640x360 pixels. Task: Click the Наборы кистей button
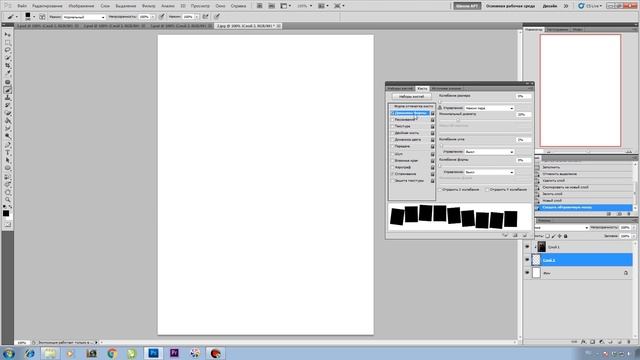click(x=411, y=96)
